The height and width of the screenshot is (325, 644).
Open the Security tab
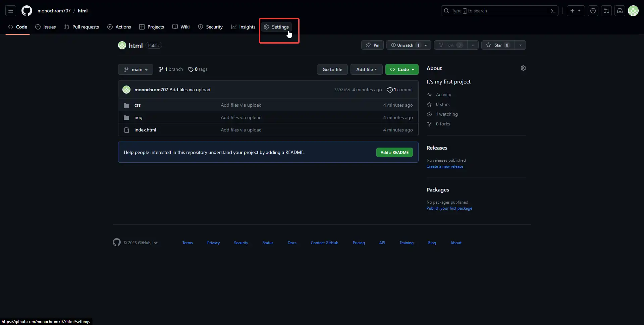210,27
